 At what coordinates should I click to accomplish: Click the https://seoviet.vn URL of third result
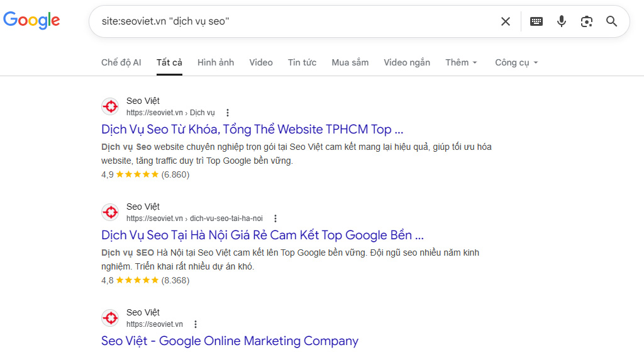[155, 324]
